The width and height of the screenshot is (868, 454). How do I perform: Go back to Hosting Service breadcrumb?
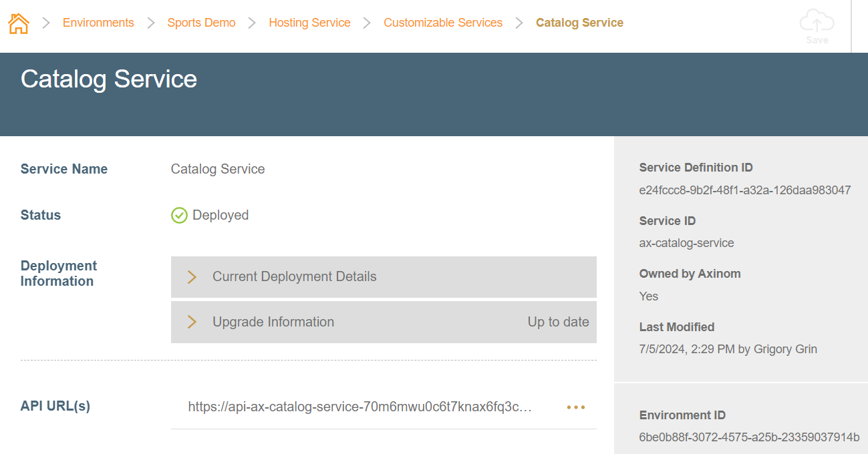pos(309,23)
